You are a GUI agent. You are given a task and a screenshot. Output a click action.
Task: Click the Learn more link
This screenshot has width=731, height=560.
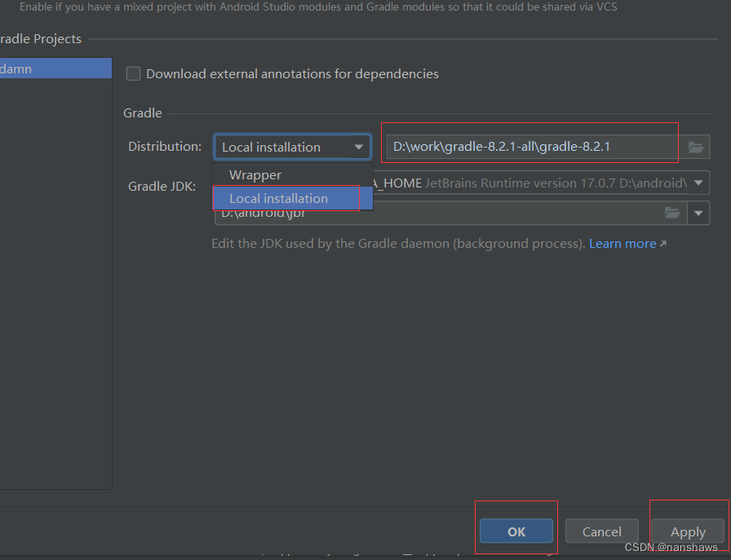click(x=622, y=243)
